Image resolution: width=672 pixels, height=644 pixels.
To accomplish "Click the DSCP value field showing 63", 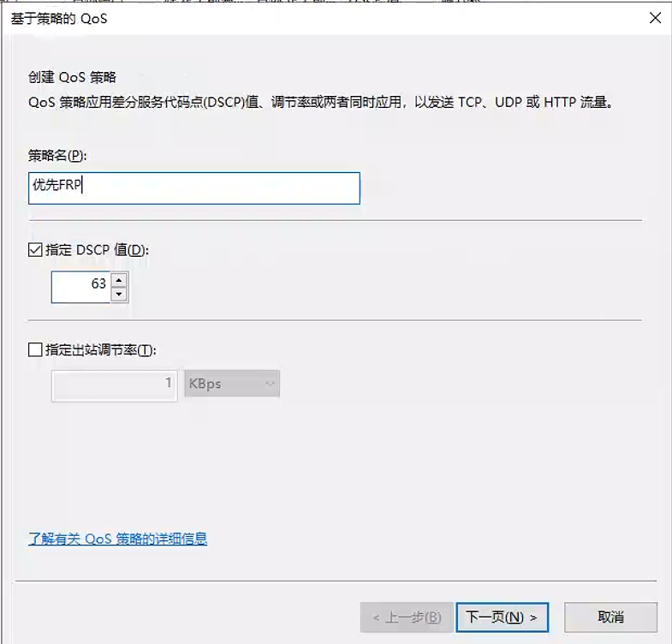I will tap(81, 287).
